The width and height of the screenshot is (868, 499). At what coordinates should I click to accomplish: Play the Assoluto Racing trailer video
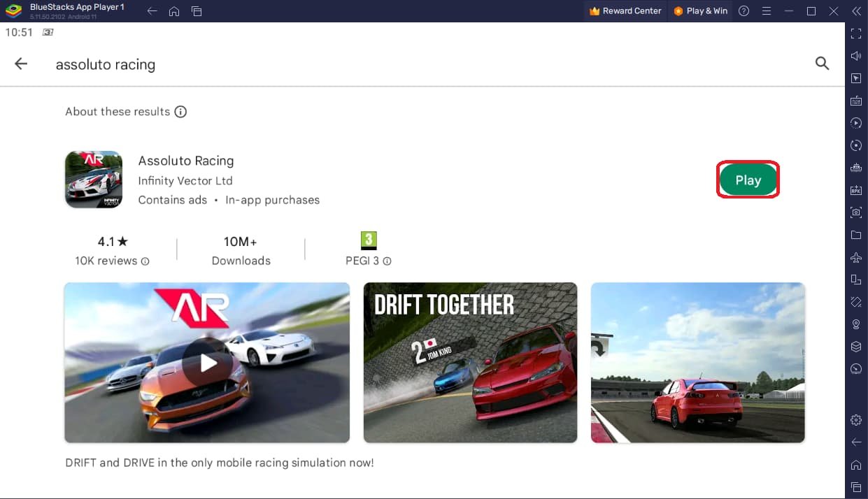click(x=207, y=363)
